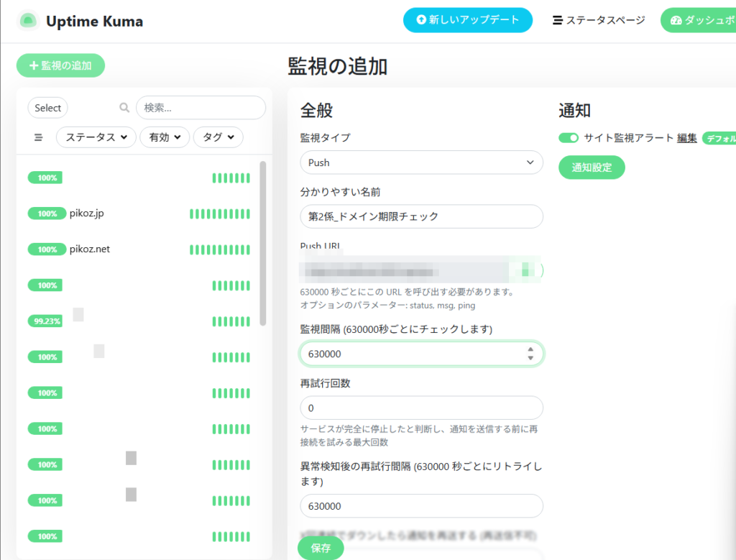
Task: Select the pikoz.jp monitor
Action: point(139,214)
